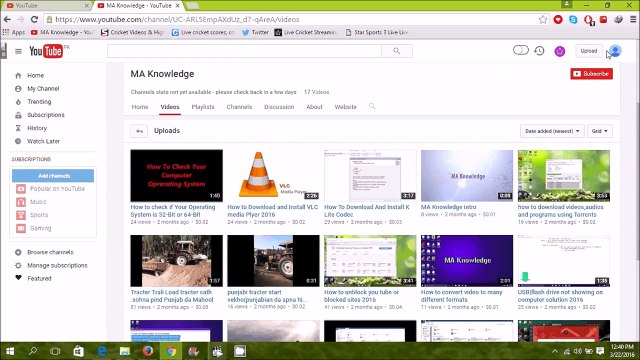Open 'Tracter Trali Load tracter sath' video link
Image resolution: width=640 pixels, height=360 pixels.
pyautogui.click(x=172, y=296)
